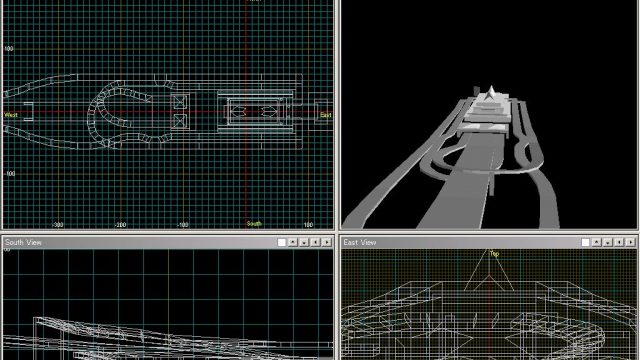
Task: Click the right arrow in South View title bar
Action: (327, 242)
